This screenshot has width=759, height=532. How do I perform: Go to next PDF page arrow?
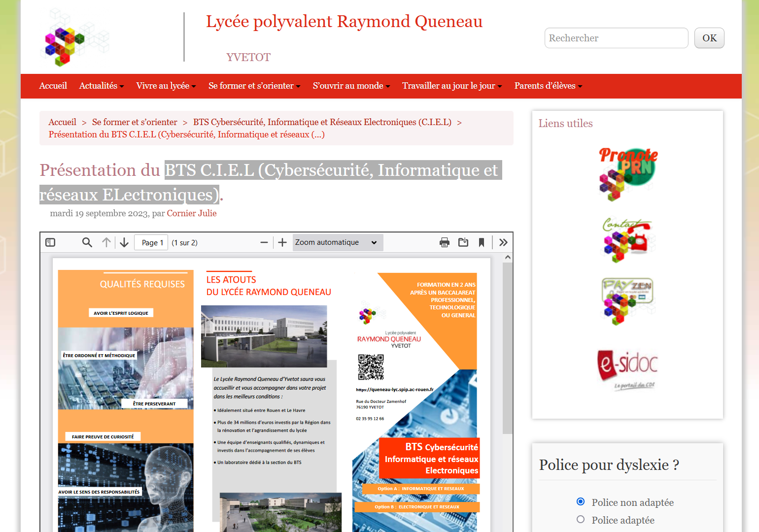coord(124,242)
